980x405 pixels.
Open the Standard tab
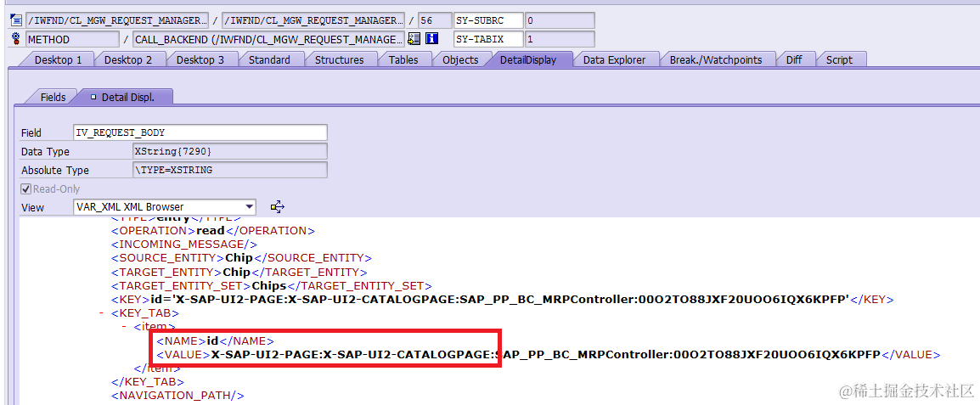coord(269,60)
